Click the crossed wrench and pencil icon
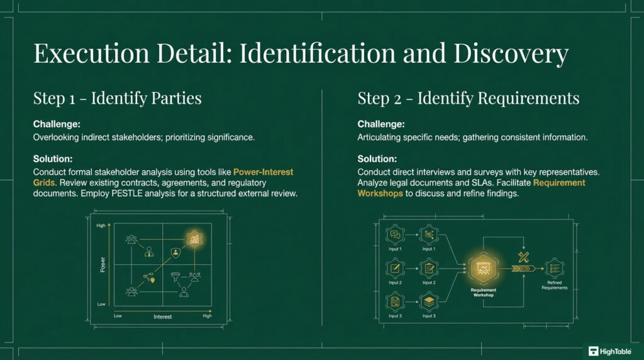This screenshot has height=360, width=644. click(523, 257)
